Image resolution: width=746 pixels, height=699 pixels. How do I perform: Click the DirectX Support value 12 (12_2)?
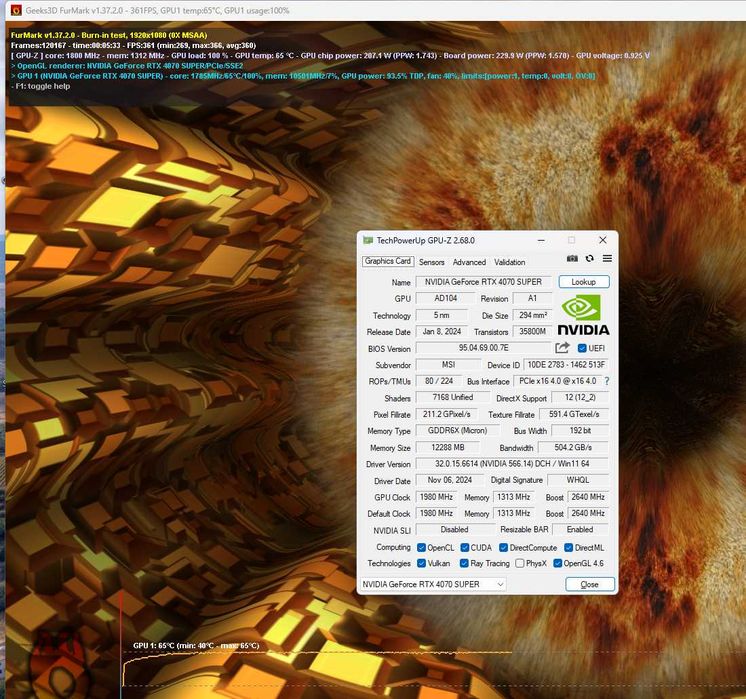click(x=580, y=397)
